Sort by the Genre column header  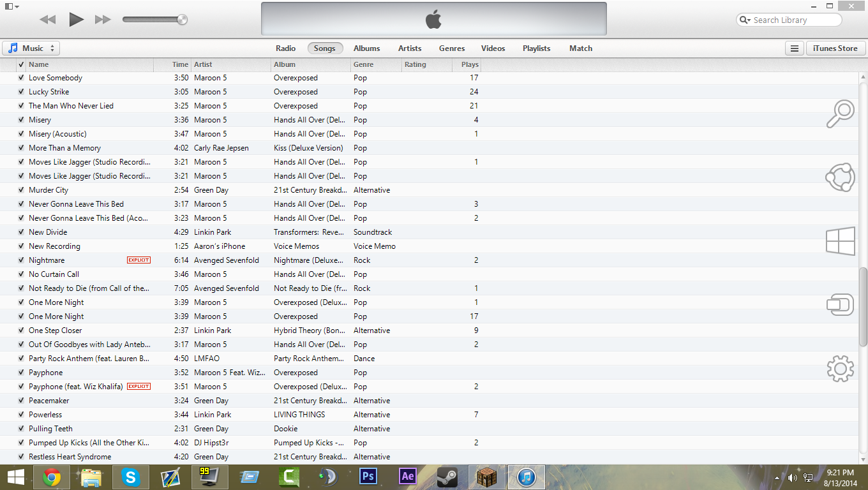click(376, 64)
